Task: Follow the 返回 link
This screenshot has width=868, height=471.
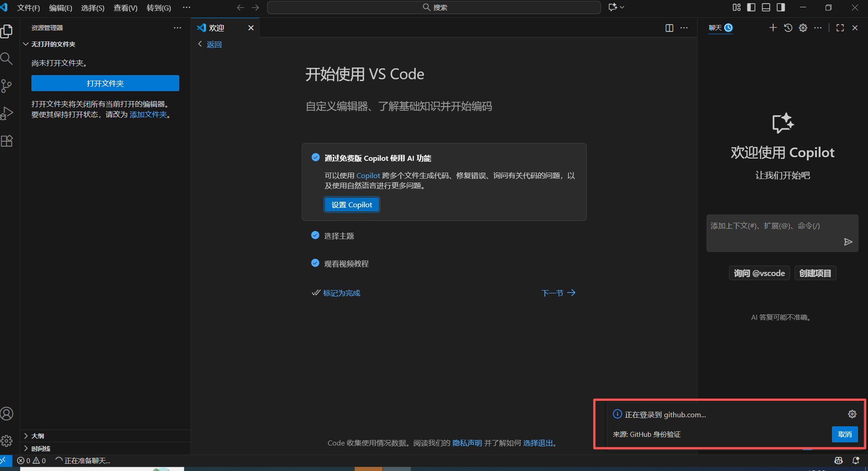Action: tap(214, 44)
